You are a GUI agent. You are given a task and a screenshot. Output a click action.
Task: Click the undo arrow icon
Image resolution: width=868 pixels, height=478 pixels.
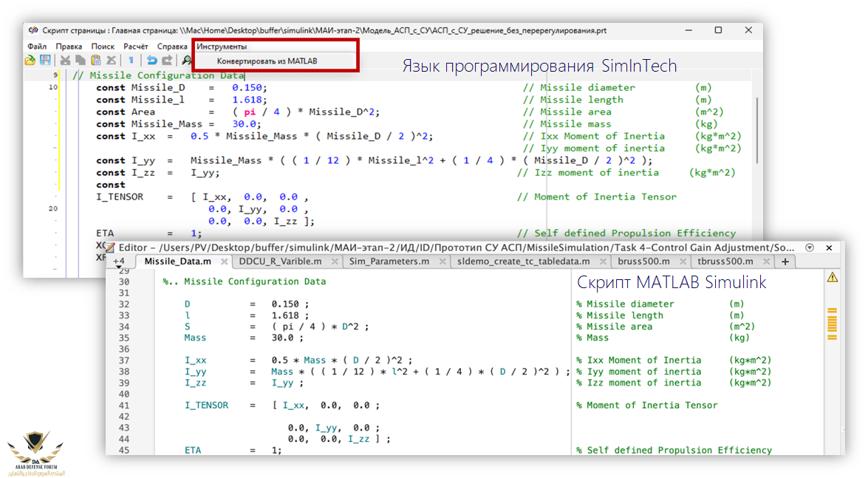coord(151,61)
